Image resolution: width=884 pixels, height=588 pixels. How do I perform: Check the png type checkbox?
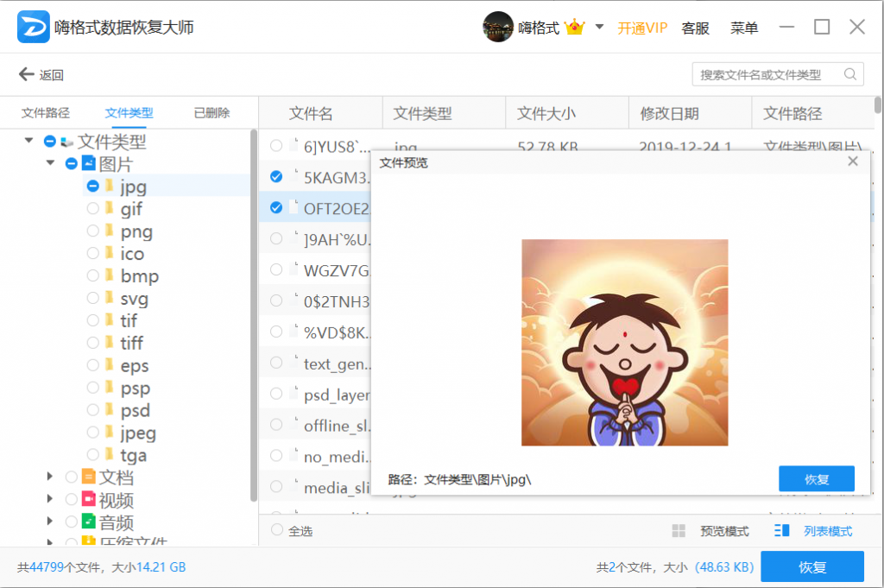point(93,231)
